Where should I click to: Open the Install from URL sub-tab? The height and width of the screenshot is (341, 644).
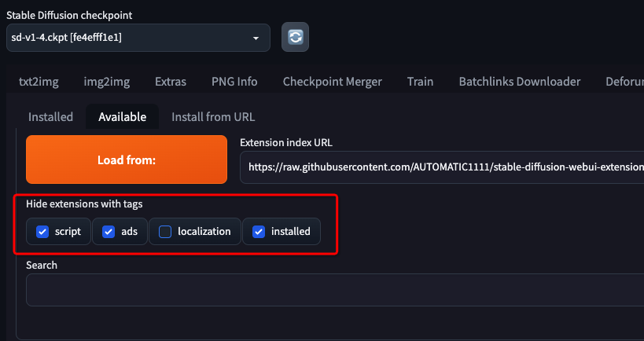tap(213, 117)
